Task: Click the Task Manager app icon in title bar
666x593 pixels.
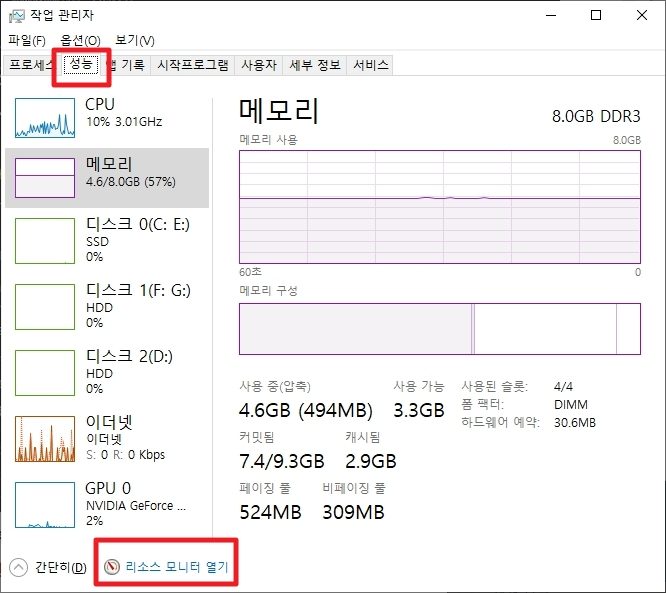Action: (17, 16)
